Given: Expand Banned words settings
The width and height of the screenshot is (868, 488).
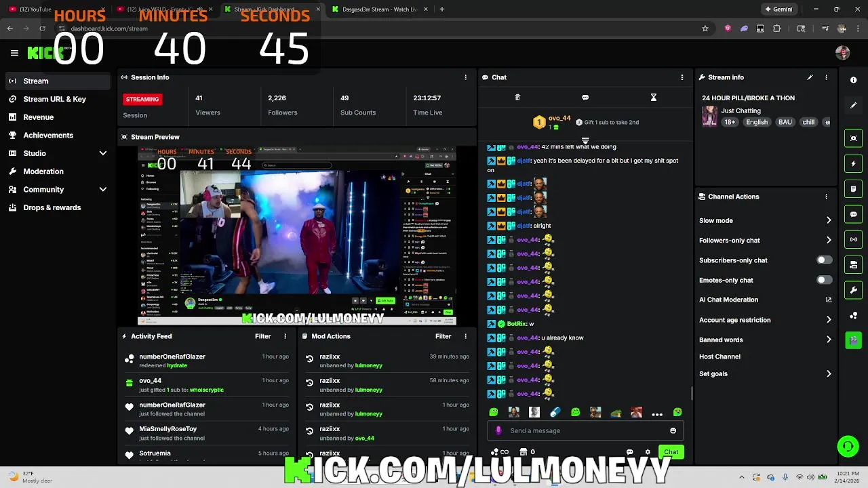Looking at the screenshot, I should pyautogui.click(x=829, y=340).
